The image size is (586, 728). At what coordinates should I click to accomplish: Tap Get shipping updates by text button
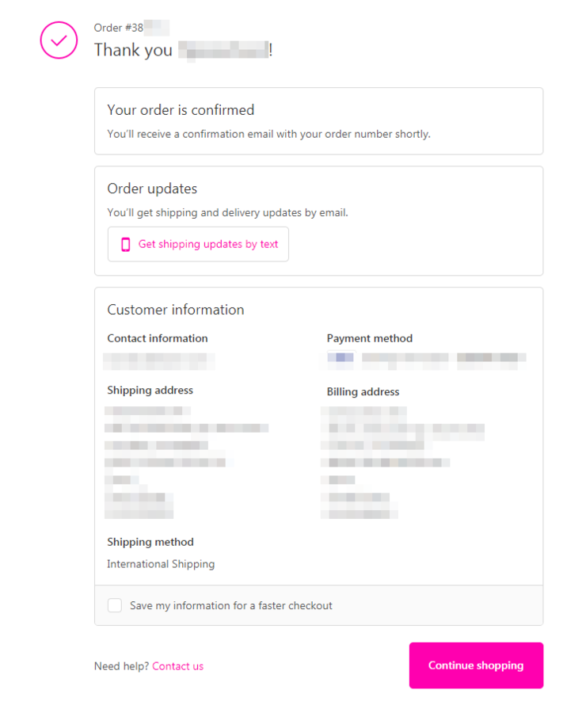[x=198, y=244]
